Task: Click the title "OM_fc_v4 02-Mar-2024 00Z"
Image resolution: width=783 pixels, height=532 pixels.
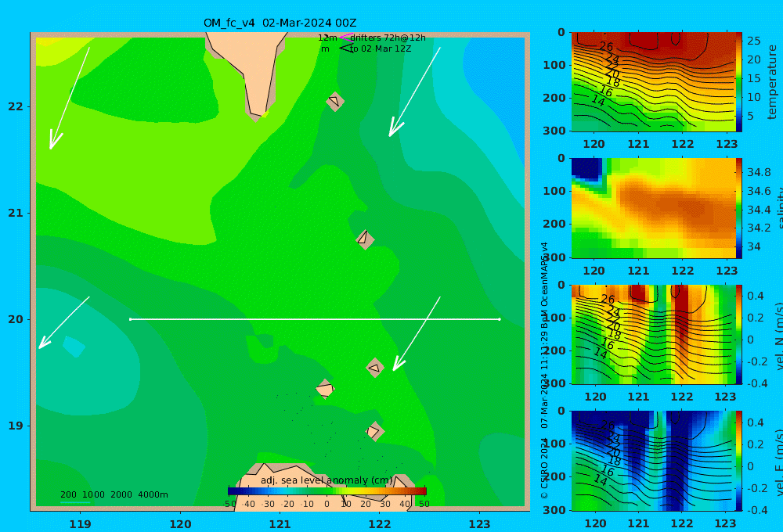Action: (280, 23)
